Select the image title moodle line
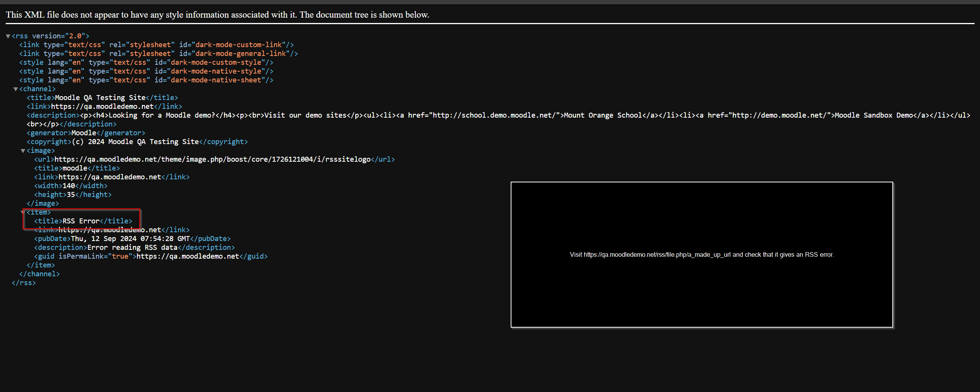This screenshot has width=980, height=392. coord(77,168)
